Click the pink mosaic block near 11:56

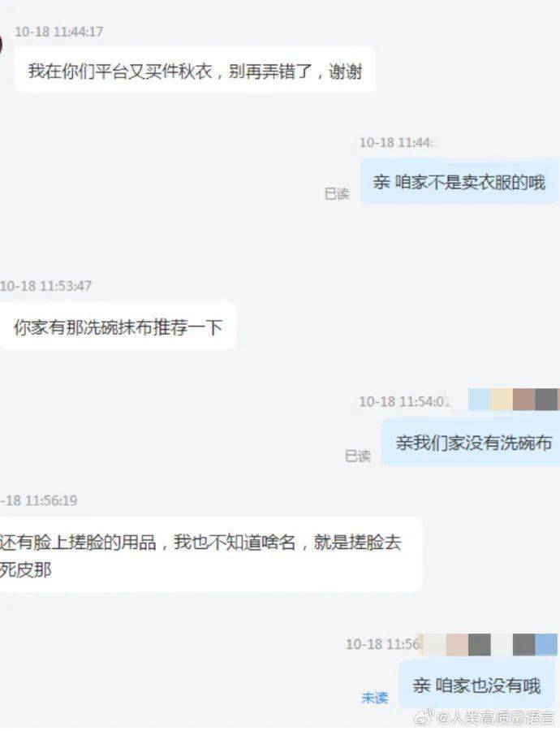pos(457,645)
